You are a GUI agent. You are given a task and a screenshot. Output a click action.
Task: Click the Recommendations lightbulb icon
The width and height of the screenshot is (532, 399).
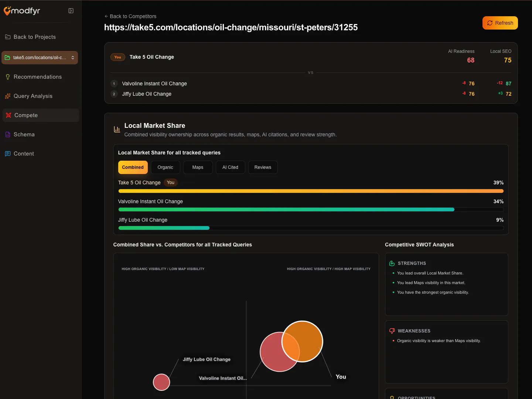click(8, 77)
